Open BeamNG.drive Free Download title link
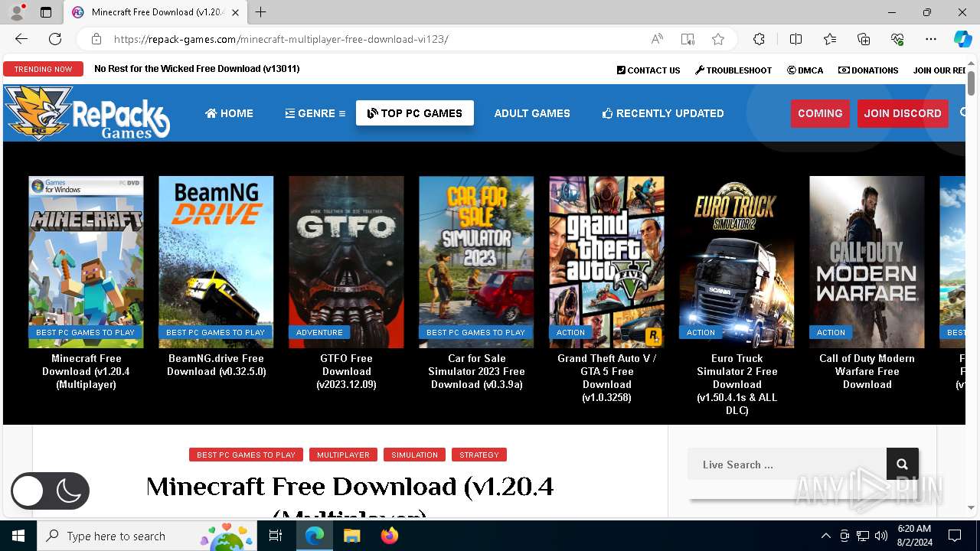The width and height of the screenshot is (980, 551). [x=216, y=365]
